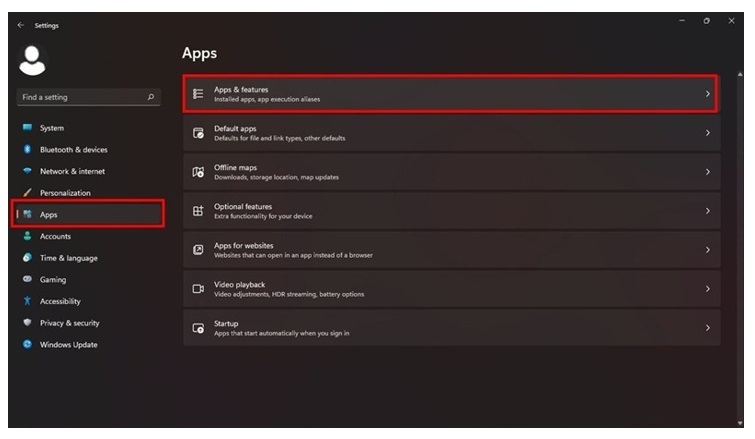The image size is (755, 439).
Task: Click the Find a setting search box
Action: [80, 97]
